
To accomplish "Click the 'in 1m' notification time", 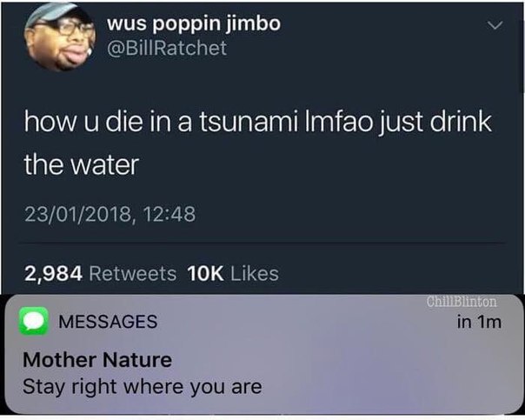I will (479, 323).
